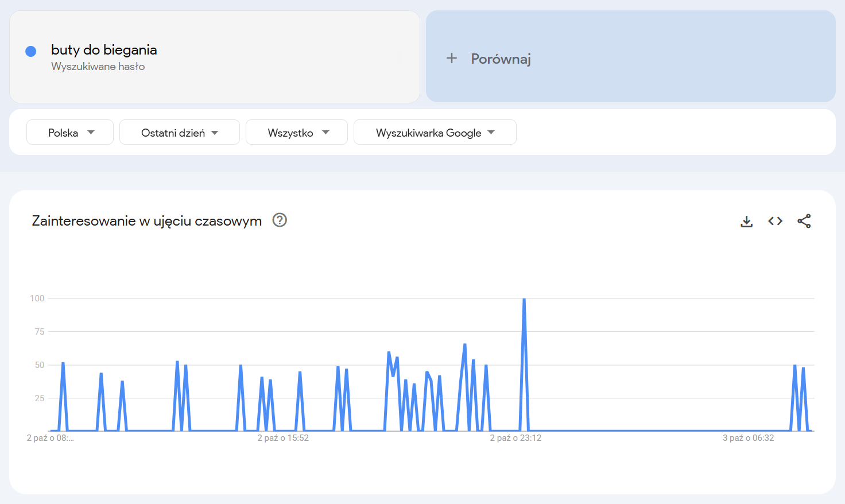845x504 pixels.
Task: Click the plus icon beside Porównaj
Action: [x=452, y=59]
